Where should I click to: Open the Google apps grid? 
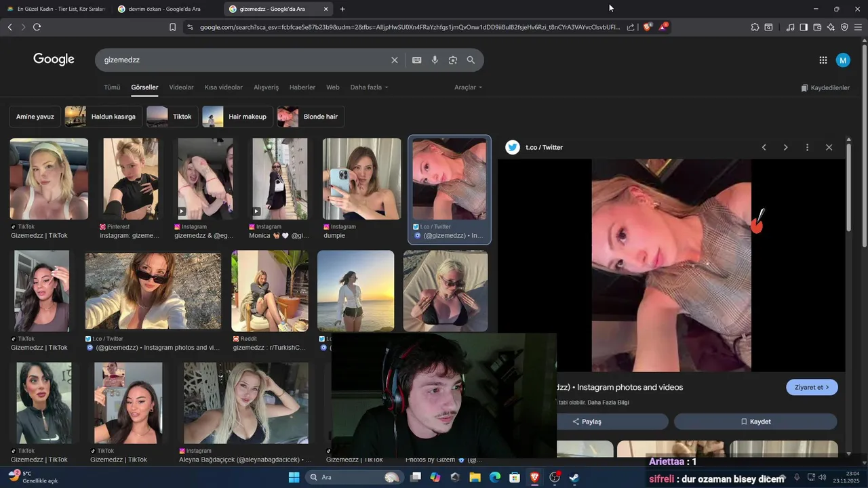click(823, 60)
